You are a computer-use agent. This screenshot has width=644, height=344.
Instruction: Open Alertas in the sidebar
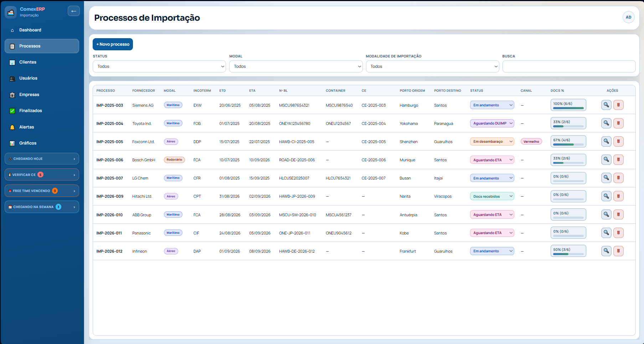[x=42, y=127]
